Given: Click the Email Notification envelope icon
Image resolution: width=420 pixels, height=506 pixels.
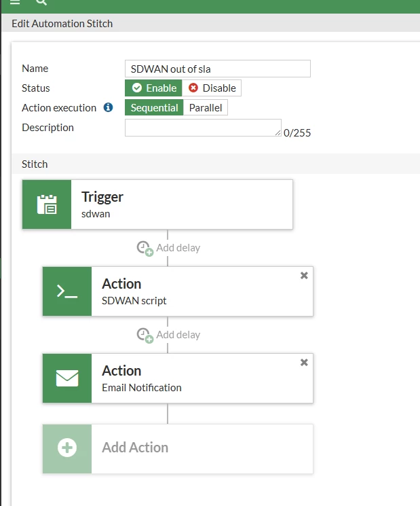Looking at the screenshot, I should pos(67,378).
